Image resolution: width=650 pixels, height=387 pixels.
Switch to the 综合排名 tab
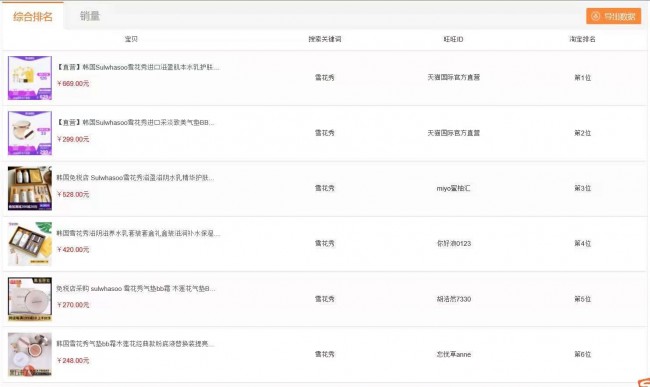point(33,17)
